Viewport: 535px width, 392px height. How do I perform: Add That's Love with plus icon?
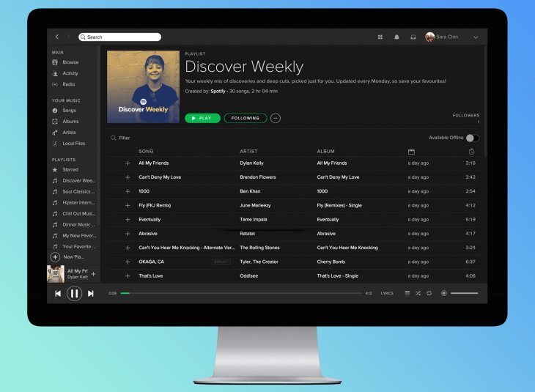pos(128,275)
